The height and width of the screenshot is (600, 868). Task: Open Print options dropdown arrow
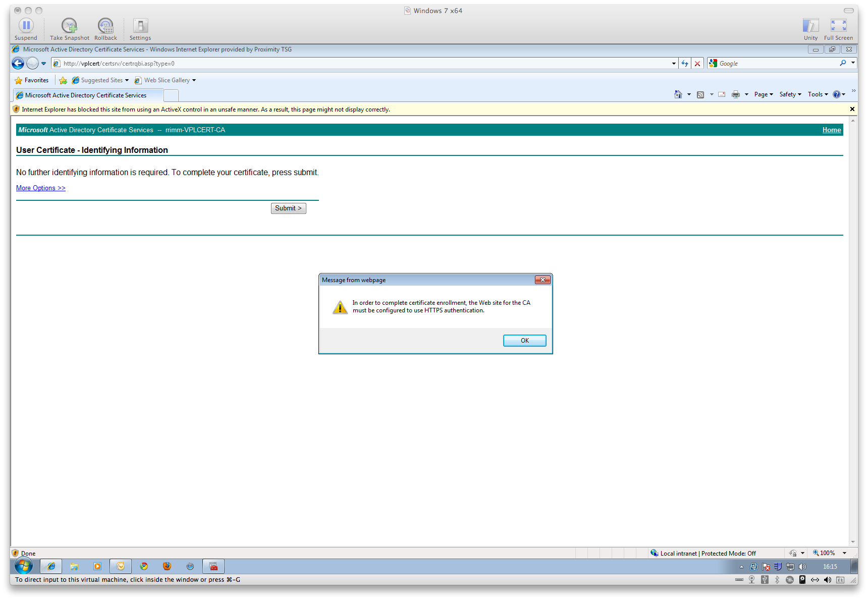(x=746, y=94)
